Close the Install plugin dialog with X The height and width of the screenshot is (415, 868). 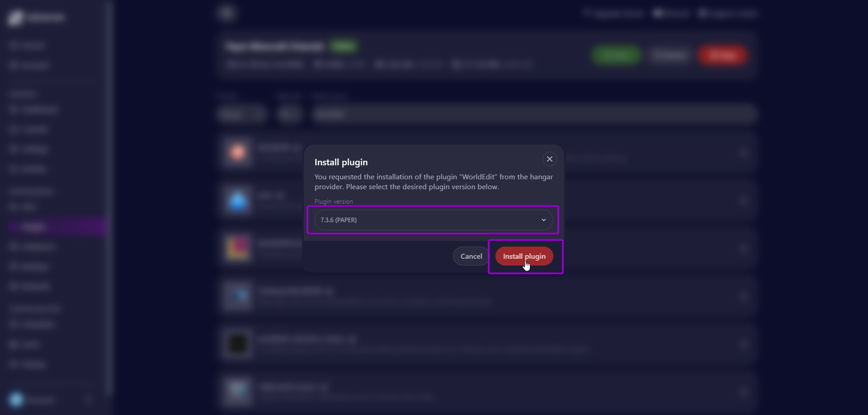point(549,159)
